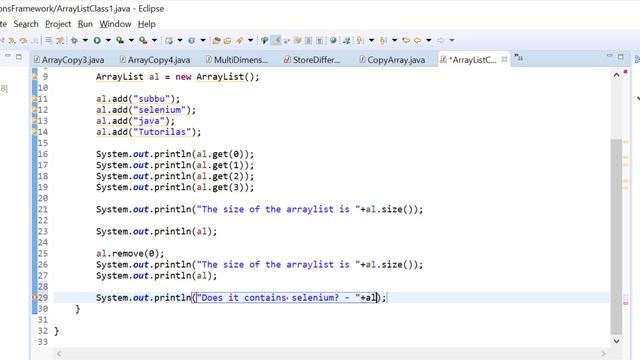
Task: Click the error marker on line 29
Action: pos(35,298)
